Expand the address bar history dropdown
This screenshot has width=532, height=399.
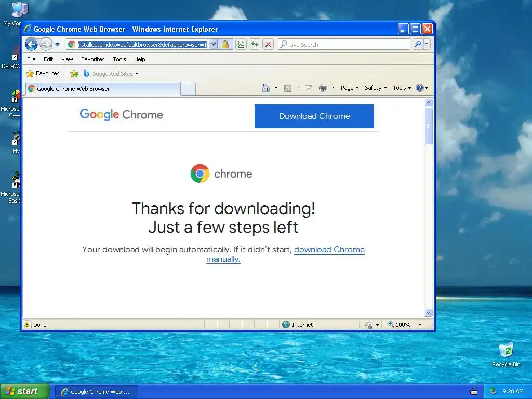[x=213, y=45]
